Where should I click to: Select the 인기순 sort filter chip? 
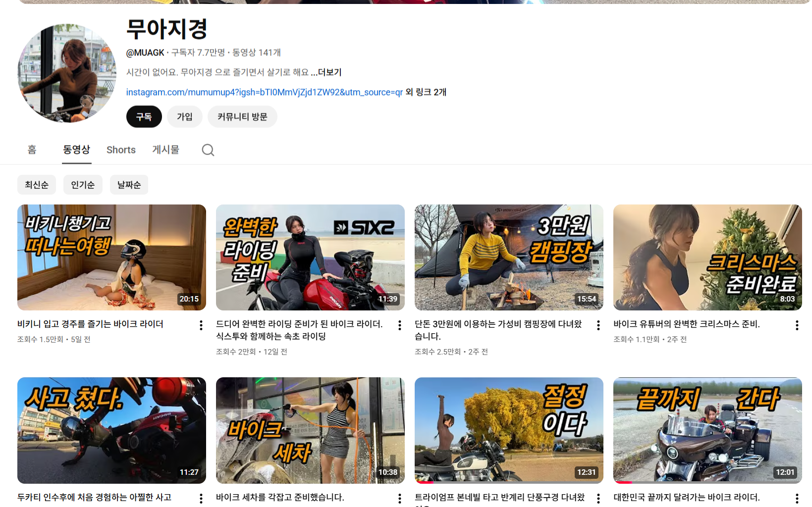point(83,185)
